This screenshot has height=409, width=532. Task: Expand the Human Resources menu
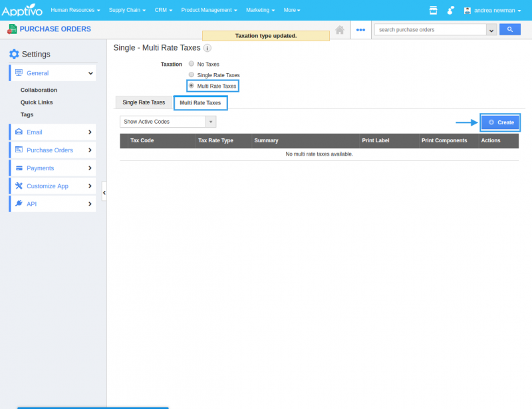point(76,10)
